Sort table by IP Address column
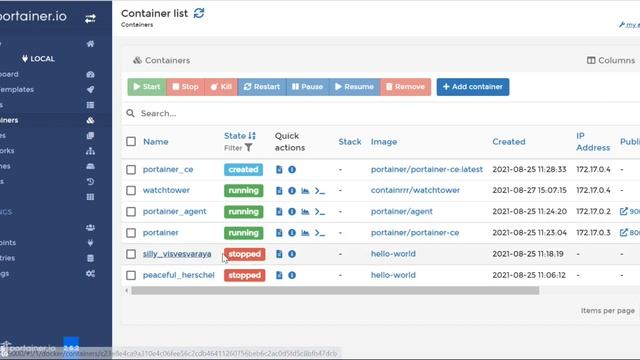 pos(593,142)
